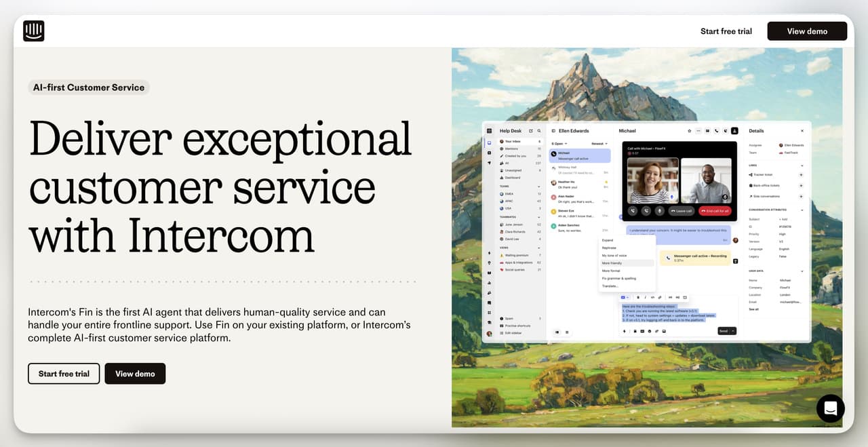Select the highlighted inbox icon in the navigation rail
Screen dimensions: 868x447
489,143
